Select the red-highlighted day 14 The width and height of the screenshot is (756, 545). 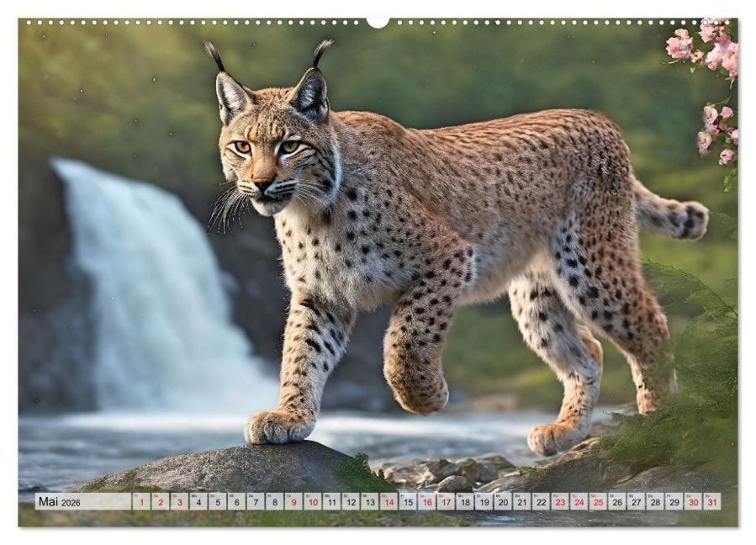[x=389, y=501]
